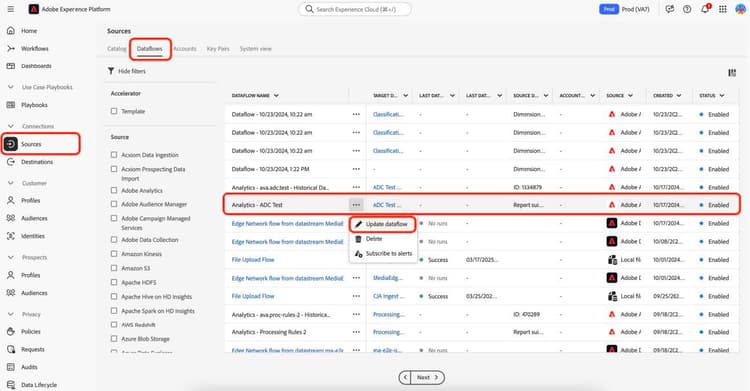Viewport: 750px width, 391px height.
Task: Open the user profile avatar
Action: click(x=740, y=9)
